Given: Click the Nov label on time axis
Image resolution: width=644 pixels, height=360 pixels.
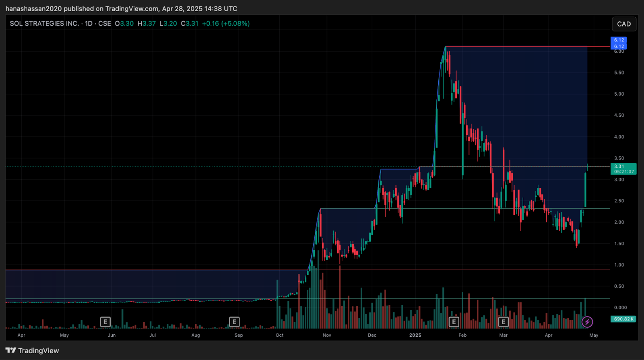Looking at the screenshot, I should tap(327, 335).
